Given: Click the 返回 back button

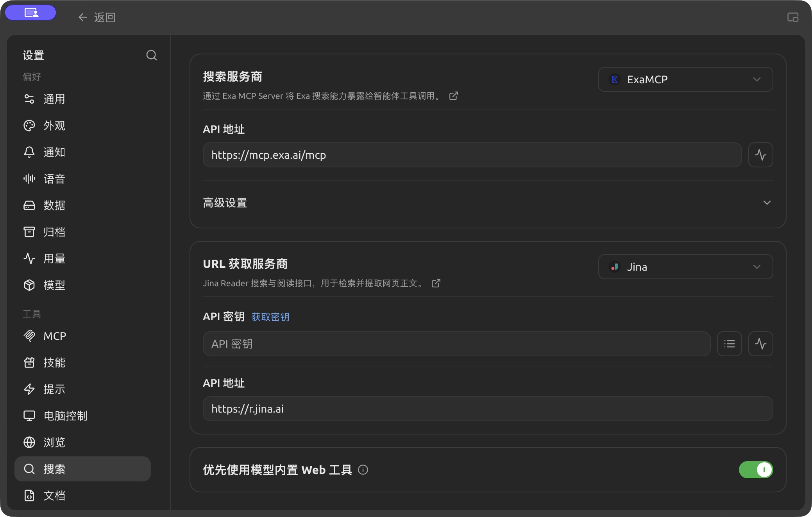Looking at the screenshot, I should click(x=97, y=17).
